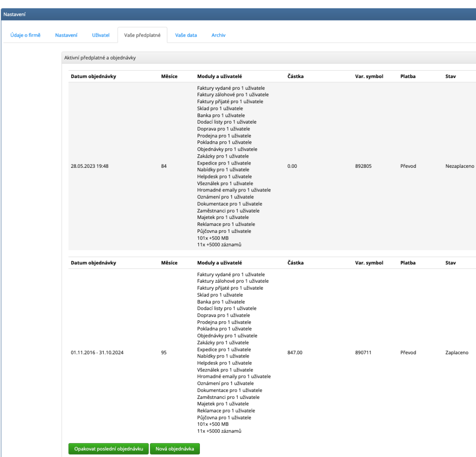Click the Nezaplaceno status cell

(459, 166)
